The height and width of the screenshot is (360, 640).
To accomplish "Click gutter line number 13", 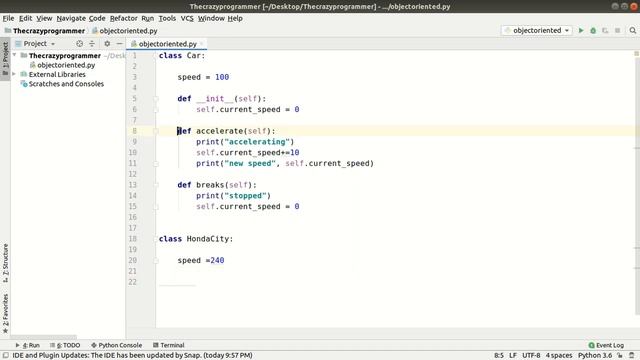I will tap(133, 185).
